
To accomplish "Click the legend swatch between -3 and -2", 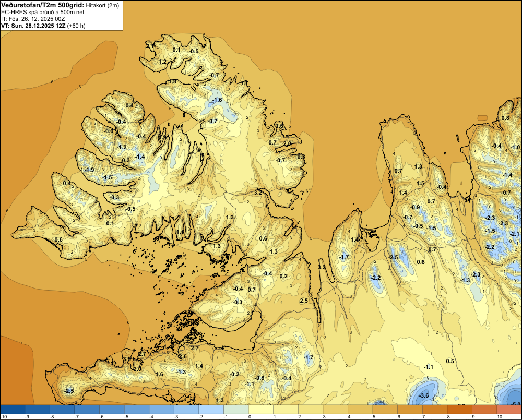I will click(x=187, y=410).
